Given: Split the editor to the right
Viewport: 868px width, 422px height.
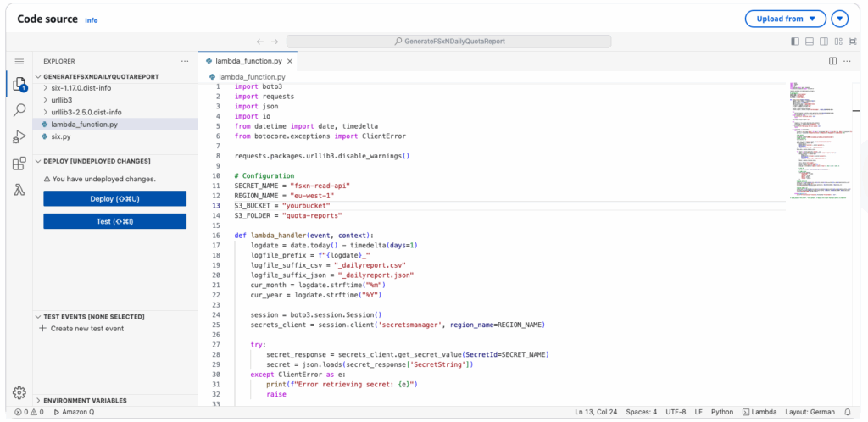Looking at the screenshot, I should coord(832,61).
